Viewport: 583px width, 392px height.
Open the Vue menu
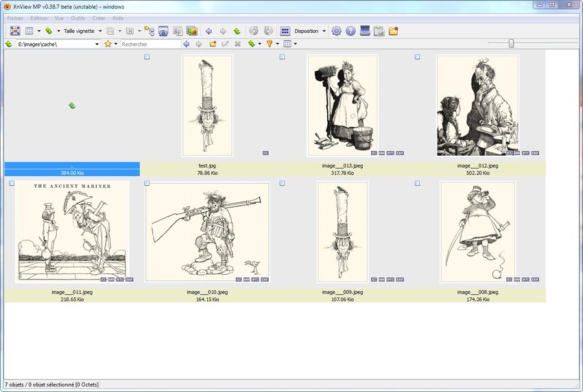[59, 18]
